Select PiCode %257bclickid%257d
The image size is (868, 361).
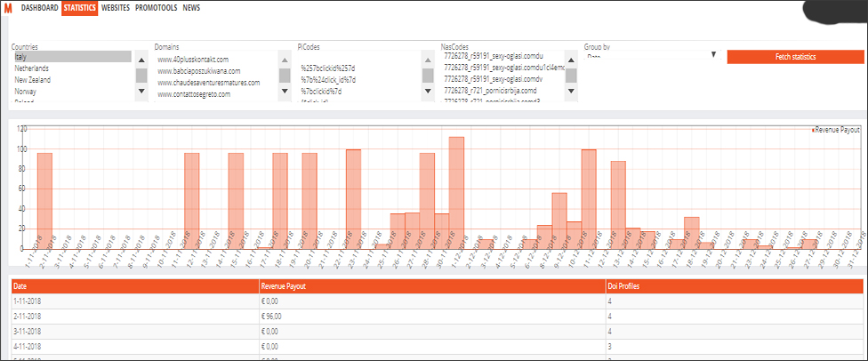[328, 68]
